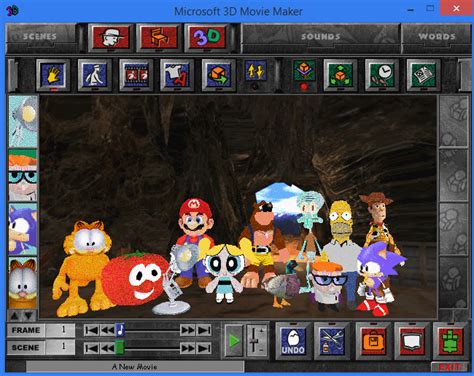Select the yellow hand actor tool

coord(53,75)
